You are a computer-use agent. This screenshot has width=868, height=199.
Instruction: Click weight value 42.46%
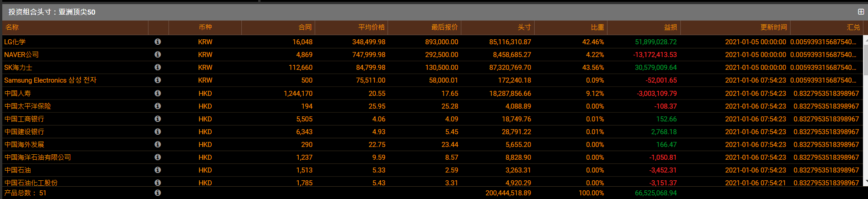click(x=593, y=42)
